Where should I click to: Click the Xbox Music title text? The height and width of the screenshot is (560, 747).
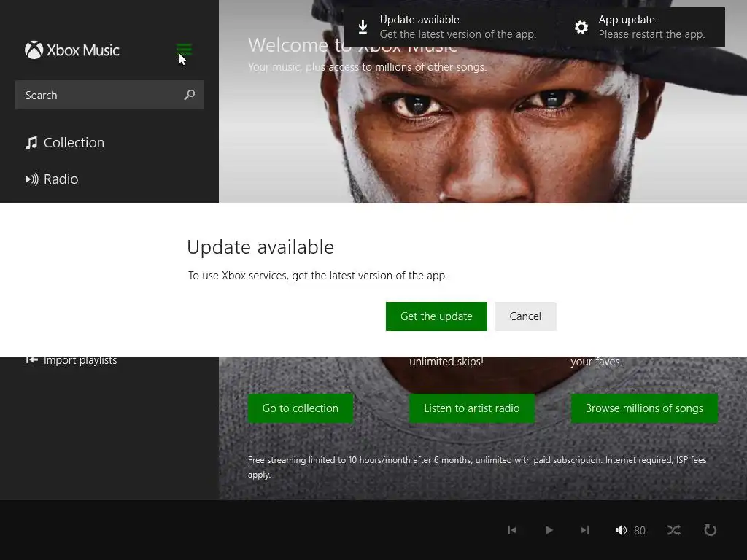[83, 50]
